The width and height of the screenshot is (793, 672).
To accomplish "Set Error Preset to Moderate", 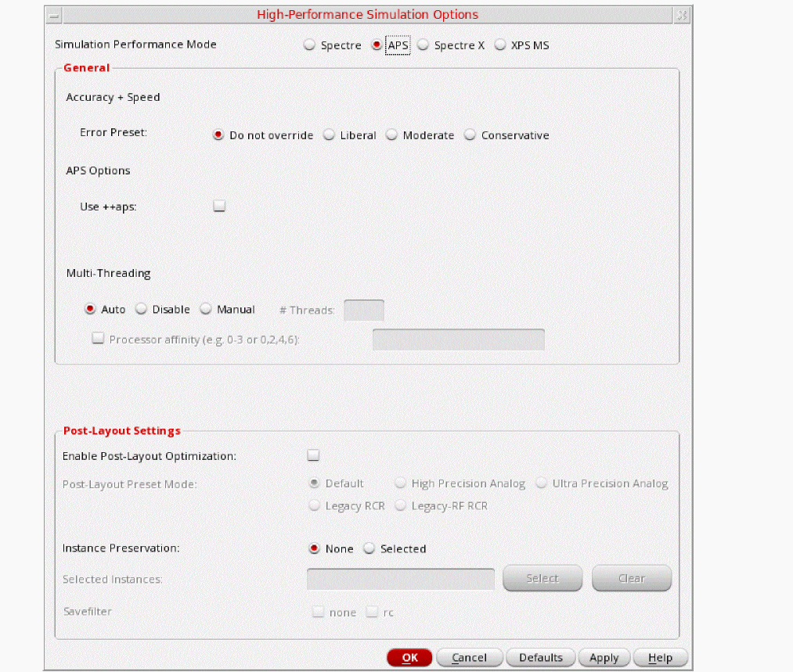I will [391, 135].
